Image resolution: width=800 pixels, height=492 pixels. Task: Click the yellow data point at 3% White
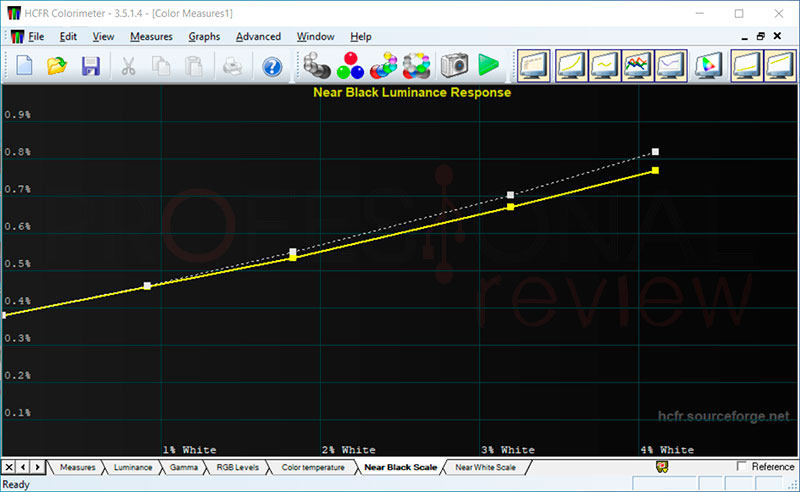510,207
